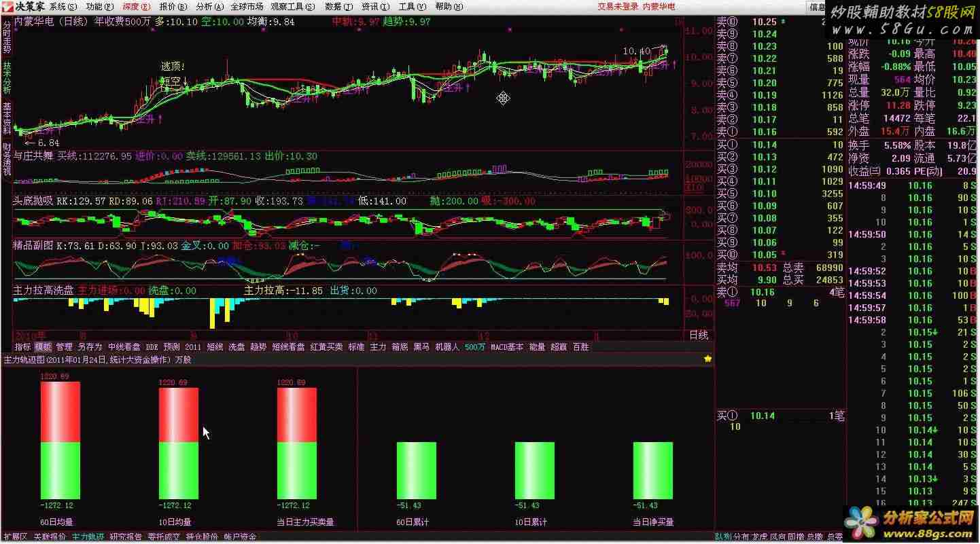Screen dimensions: 980x544
Task: Select the 2011 template tab
Action: (x=193, y=347)
